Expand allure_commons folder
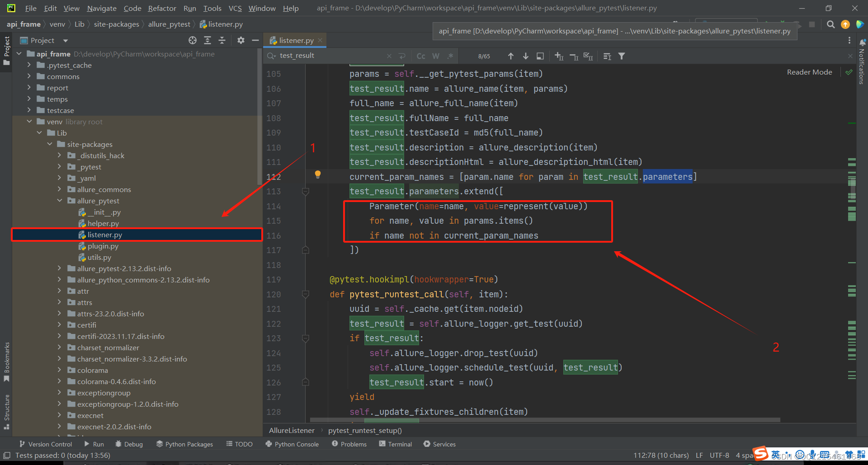 click(x=60, y=189)
